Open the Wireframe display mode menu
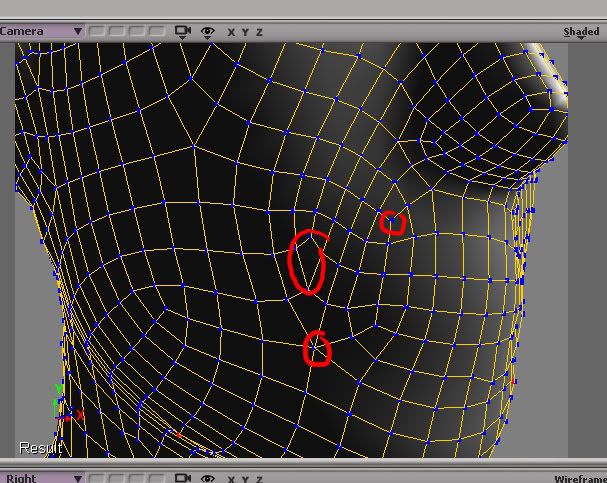 [580, 479]
